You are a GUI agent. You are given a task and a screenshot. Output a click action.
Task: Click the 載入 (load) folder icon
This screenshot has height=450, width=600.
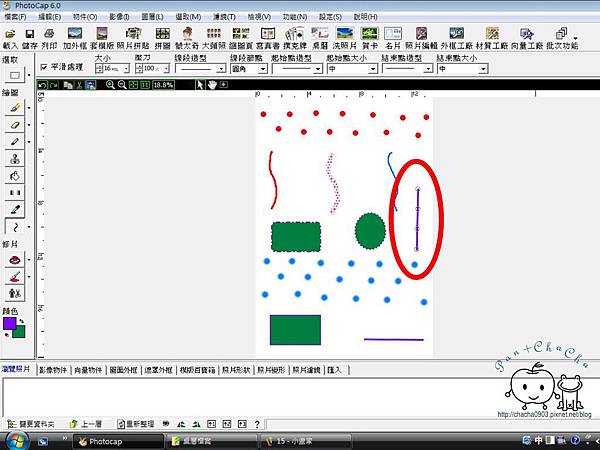10,34
